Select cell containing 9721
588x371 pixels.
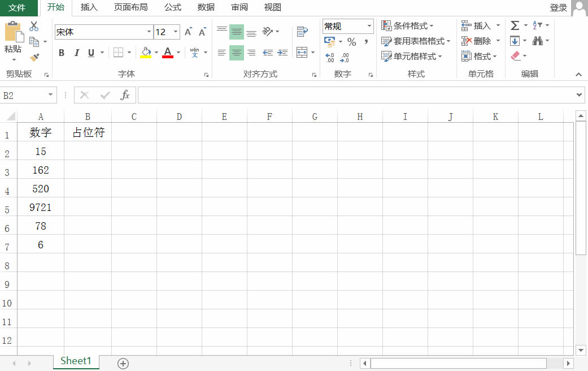tap(41, 207)
